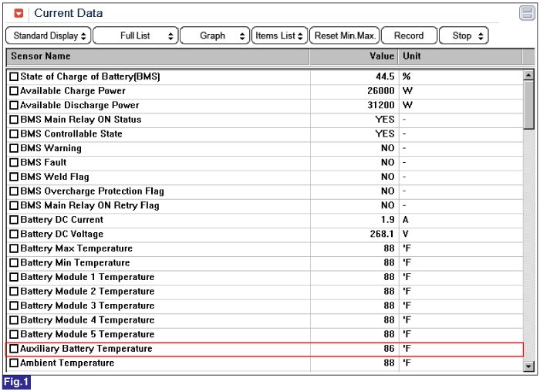Click the scroll down arrow of the list
Viewport: 540px width, 392px height.
(528, 365)
